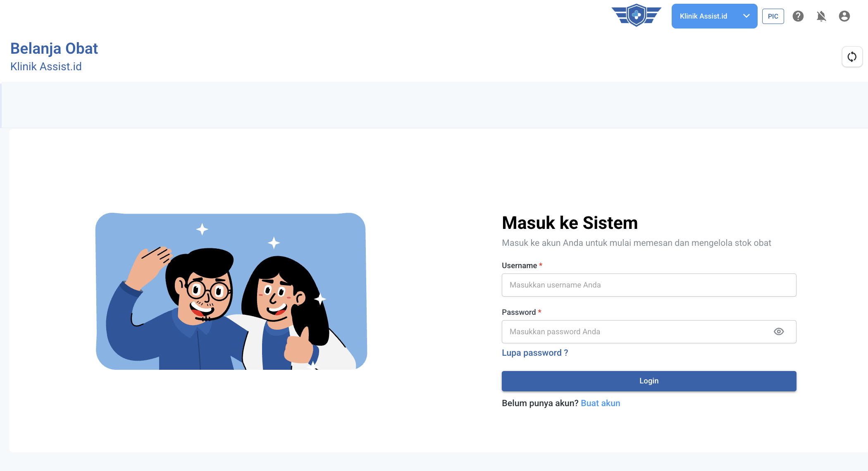Screen dimensions: 868x471
Task: Click the Belanja Obat page title
Action: 54,48
